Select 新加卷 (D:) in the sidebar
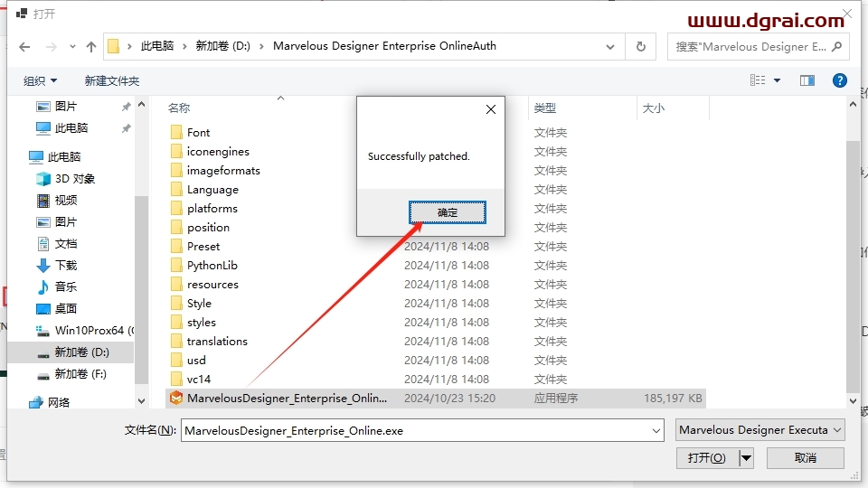Image resolution: width=868 pixels, height=488 pixels. coord(71,352)
